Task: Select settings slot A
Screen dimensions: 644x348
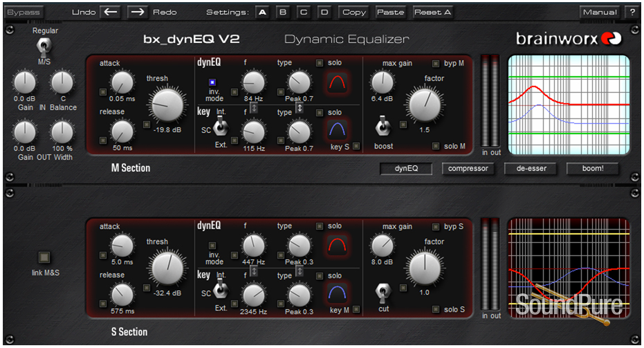Action: [x=262, y=12]
